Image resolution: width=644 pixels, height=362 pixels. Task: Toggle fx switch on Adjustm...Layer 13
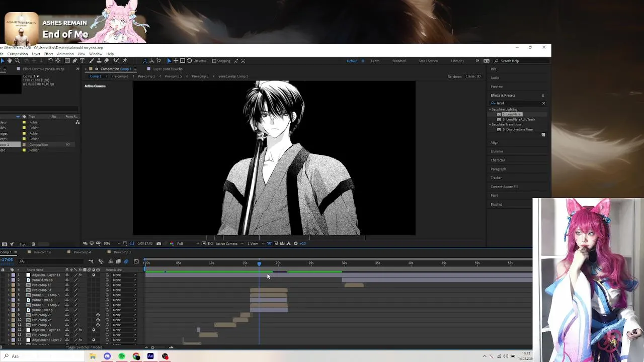tap(80, 330)
